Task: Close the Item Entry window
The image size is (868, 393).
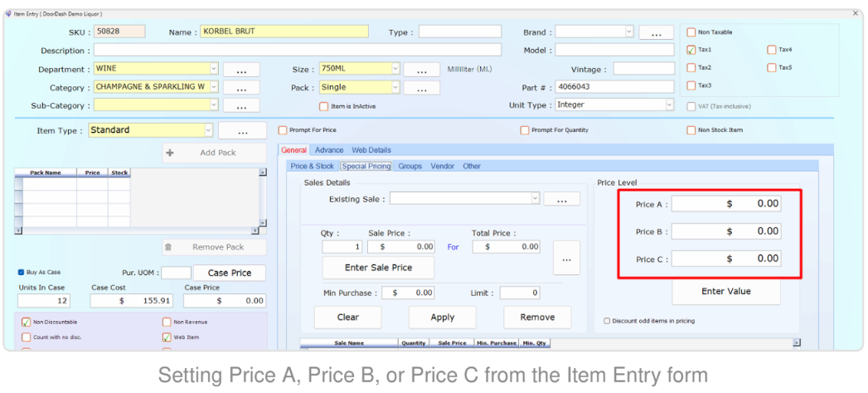Action: click(x=856, y=13)
